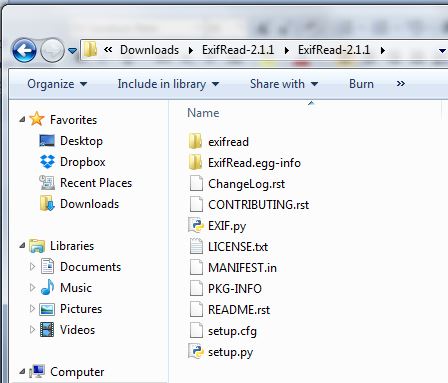Open the arrow after first ExifRead-2.1.1 breadcrumb
Image resolution: width=448 pixels, height=383 pixels.
point(287,50)
